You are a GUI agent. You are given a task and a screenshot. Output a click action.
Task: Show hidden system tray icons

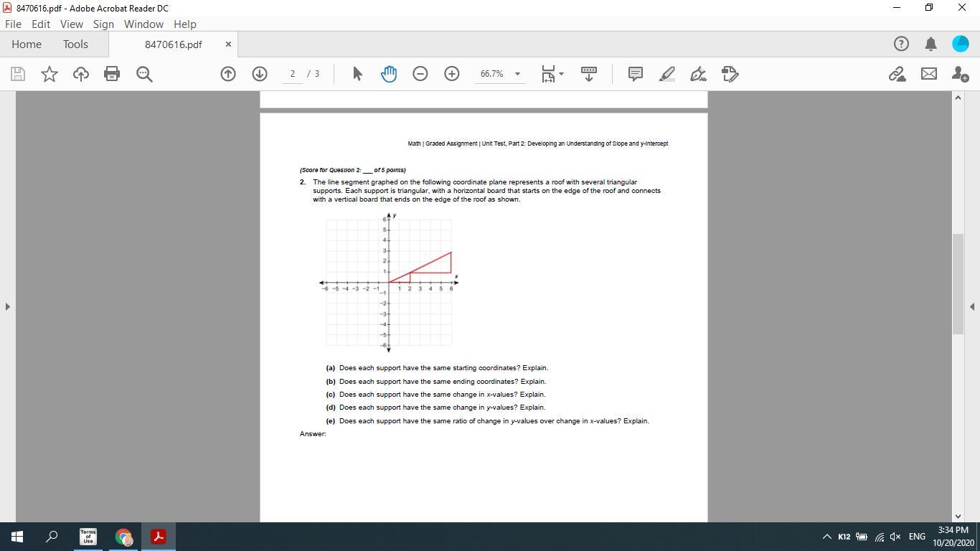826,537
